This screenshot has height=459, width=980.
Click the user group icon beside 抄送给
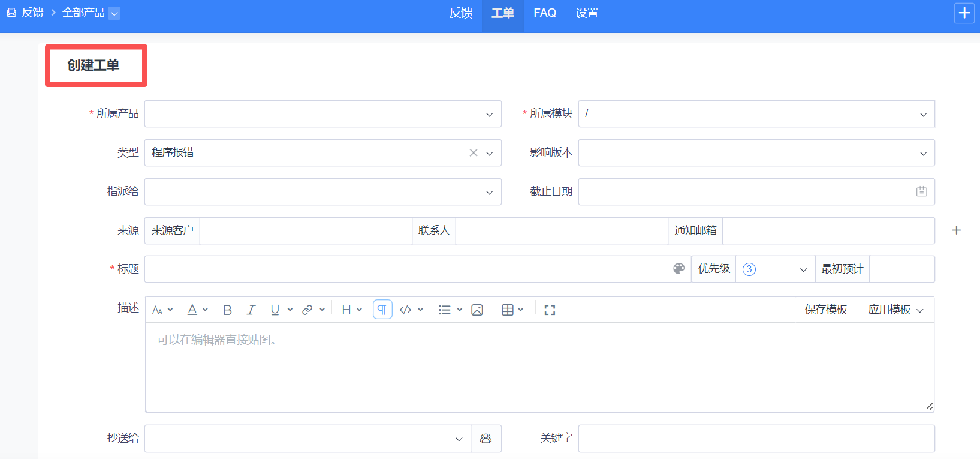[x=486, y=439]
